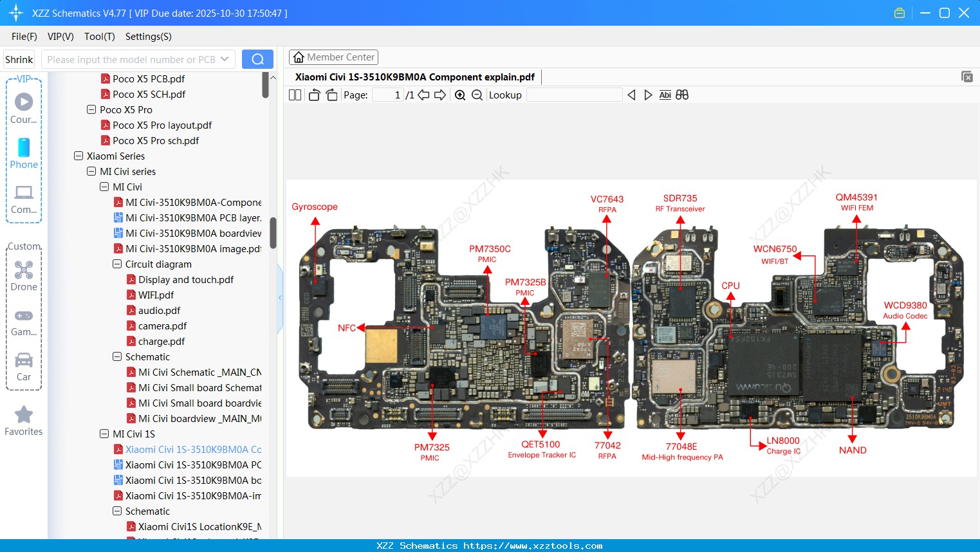The image size is (980, 552).
Task: Collapse the Circuit diagram folder
Action: [116, 264]
